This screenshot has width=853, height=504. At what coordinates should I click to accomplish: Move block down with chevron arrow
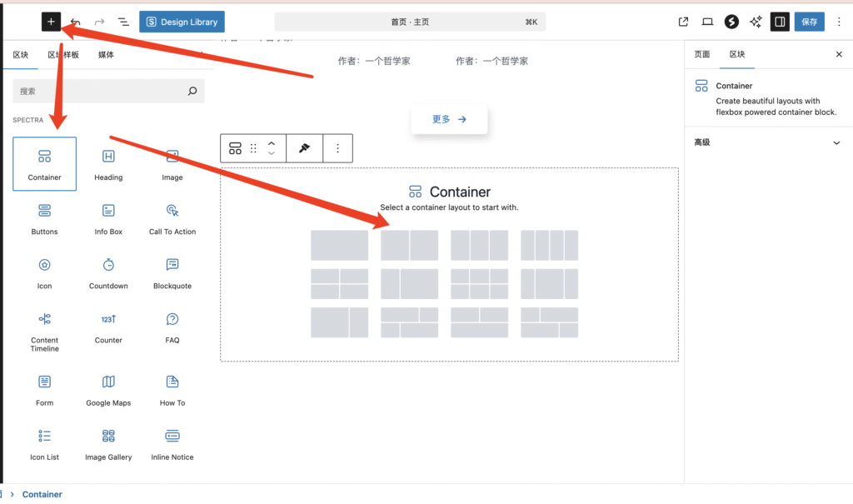click(271, 153)
